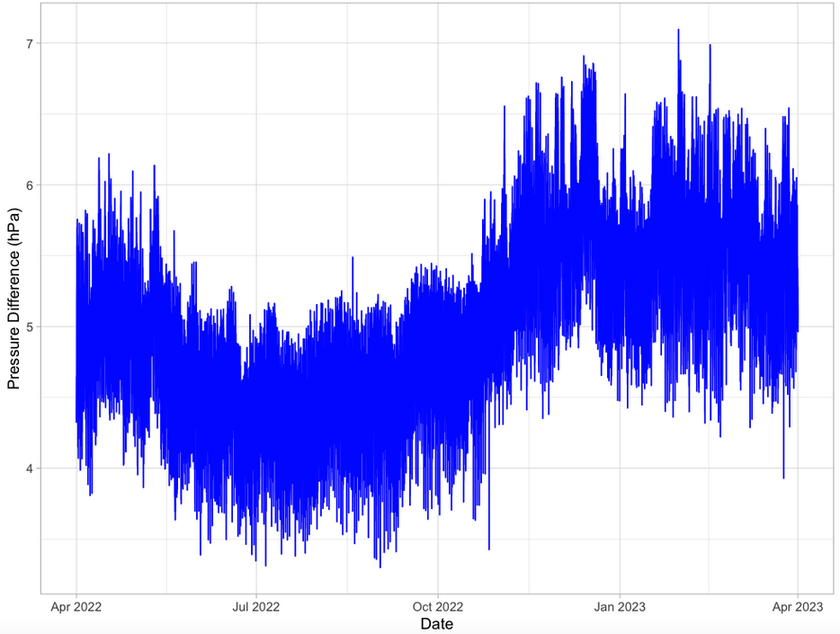The image size is (840, 634).
Task: Click the highest peak above 7 hPa
Action: click(678, 31)
